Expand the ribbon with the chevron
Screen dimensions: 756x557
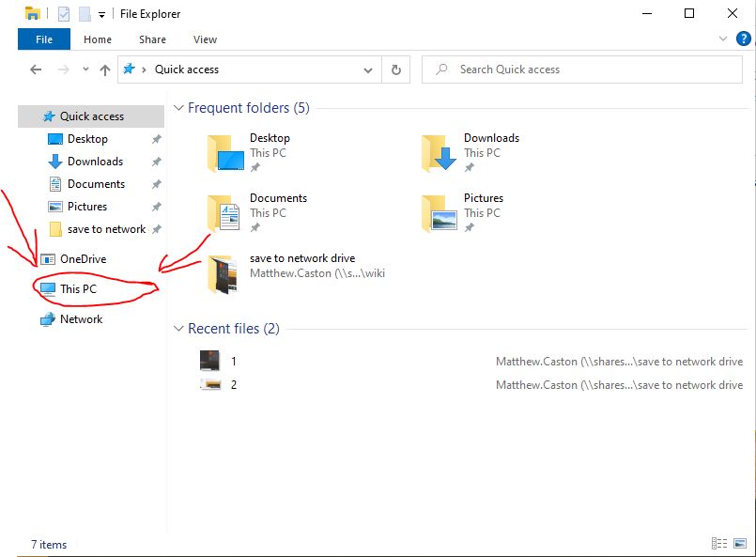point(723,39)
